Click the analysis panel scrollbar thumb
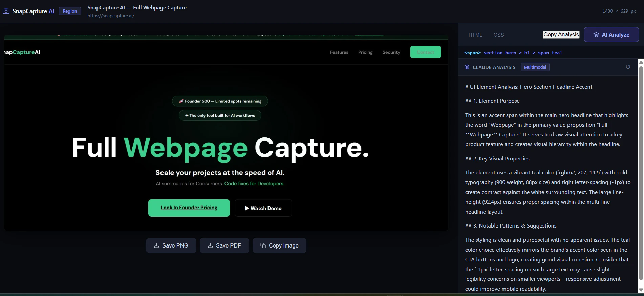644x296 pixels. (x=641, y=173)
